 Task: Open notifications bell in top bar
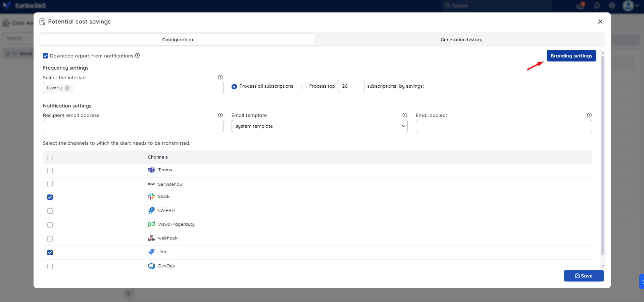click(x=597, y=6)
